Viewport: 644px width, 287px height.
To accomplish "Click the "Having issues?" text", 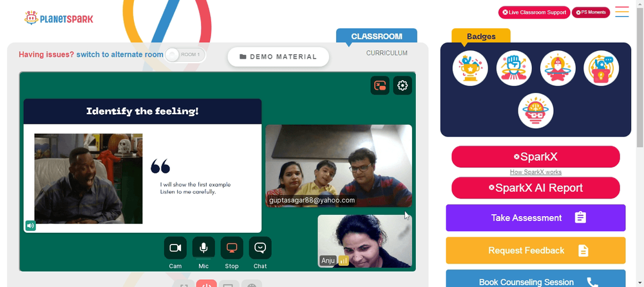I will 46,54.
